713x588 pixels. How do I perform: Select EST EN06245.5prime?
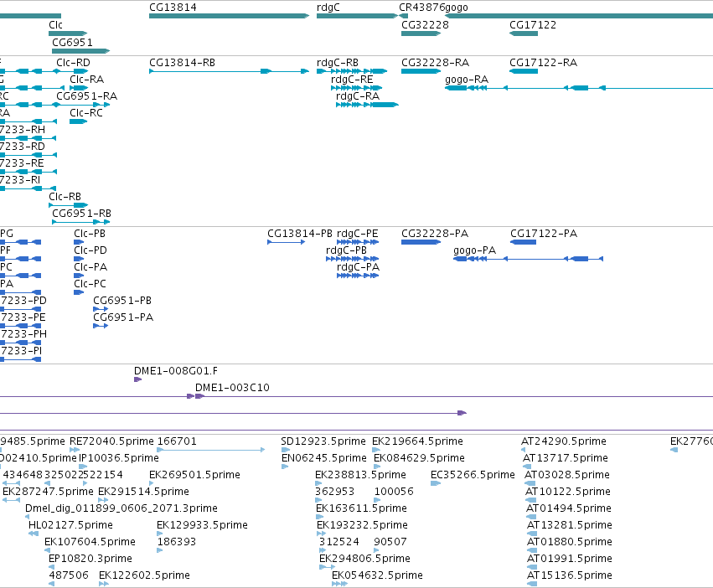pos(285,467)
